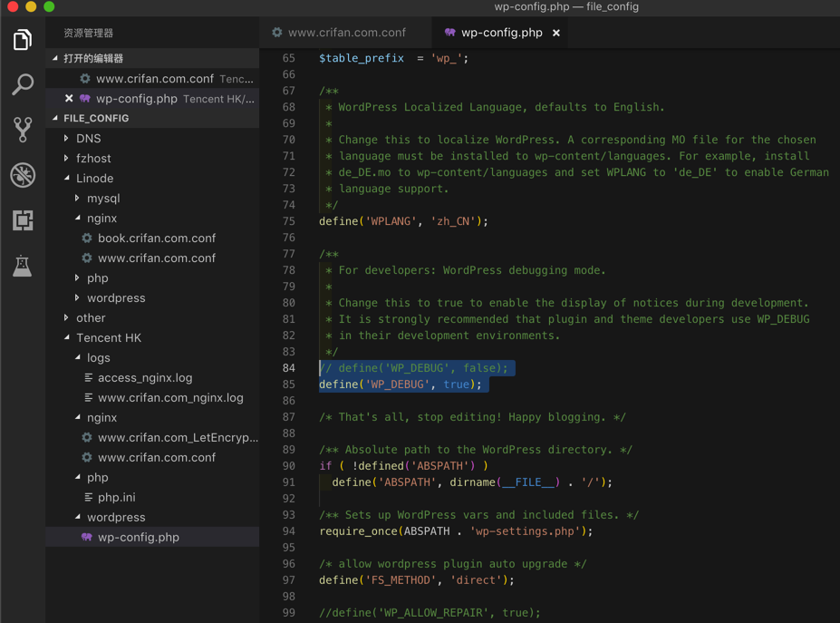Collapse the Linode folder
Screen dimensions: 840x623
94,179
